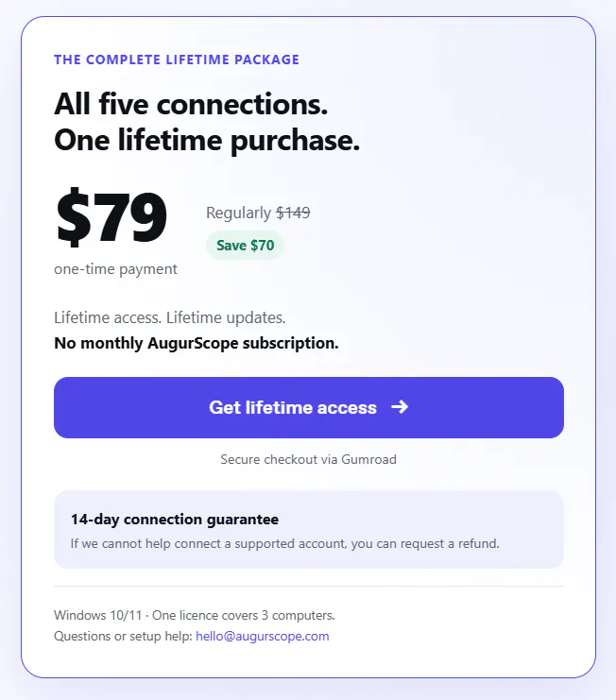Click the Questions or setup help label
Image resolution: width=616 pixels, height=700 pixels.
[x=123, y=636]
